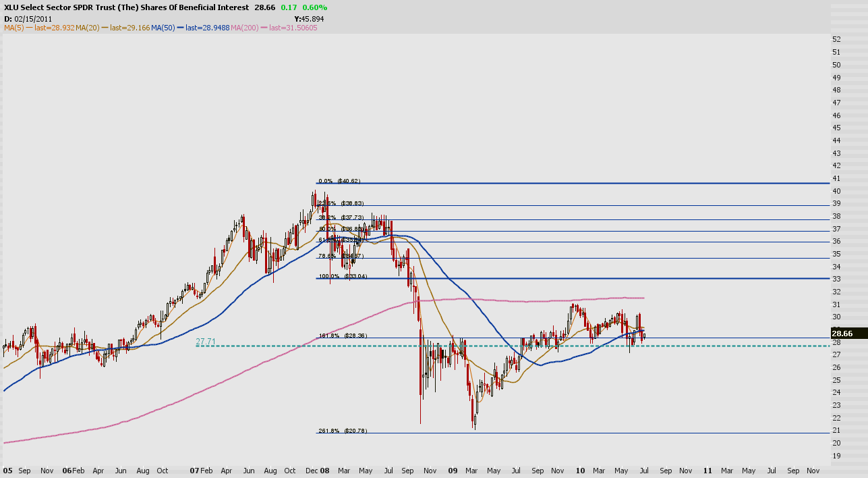
Task: Click the 07 year label on time axis
Action: pos(195,470)
